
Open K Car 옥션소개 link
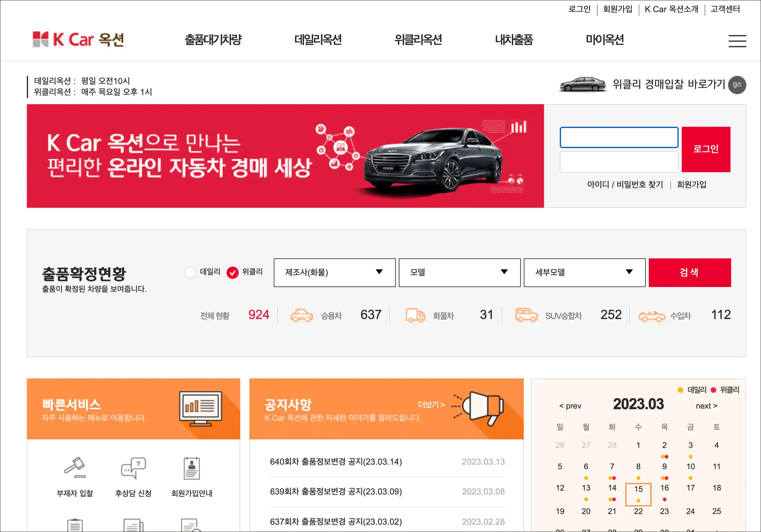click(x=671, y=9)
